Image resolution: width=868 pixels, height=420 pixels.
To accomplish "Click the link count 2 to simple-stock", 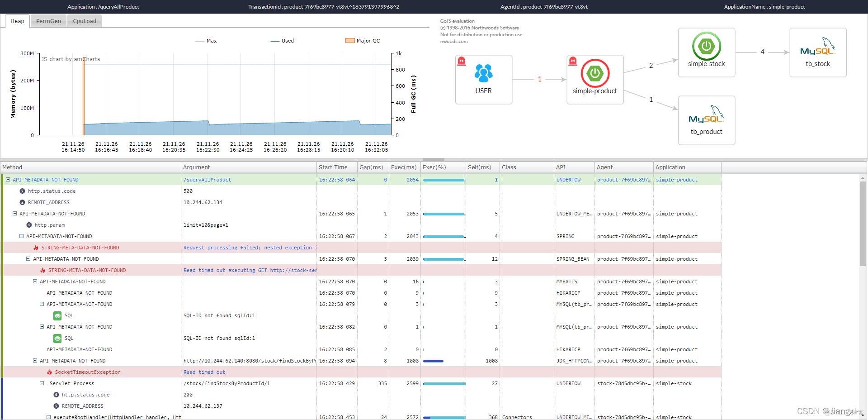I will click(x=651, y=66).
